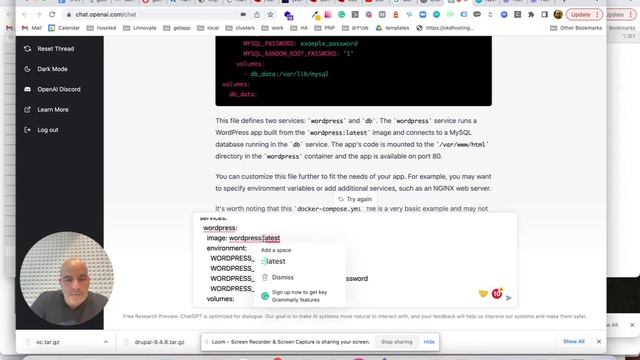This screenshot has width=640, height=360.
Task: Click the Update button in Chrome toolbar
Action: tap(584, 15)
